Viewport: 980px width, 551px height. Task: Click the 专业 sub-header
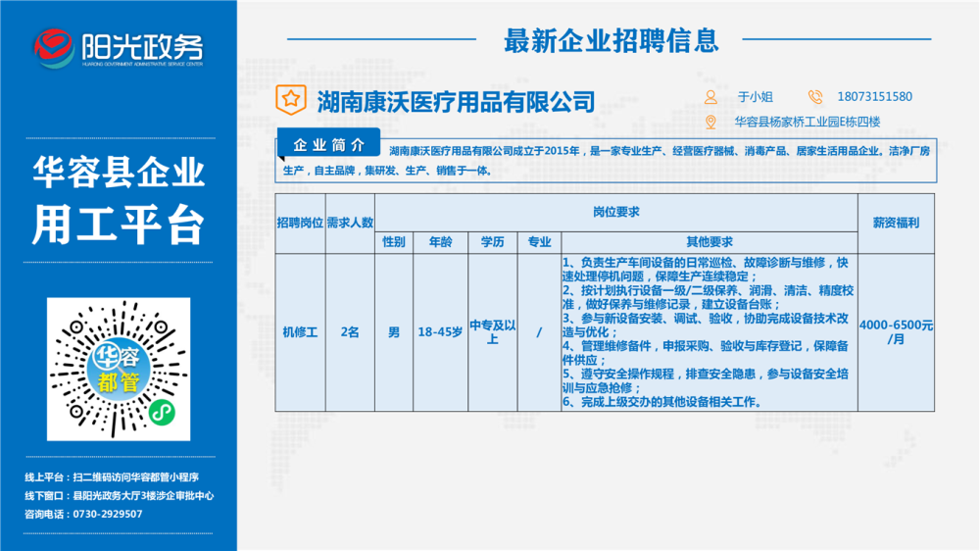tap(539, 243)
